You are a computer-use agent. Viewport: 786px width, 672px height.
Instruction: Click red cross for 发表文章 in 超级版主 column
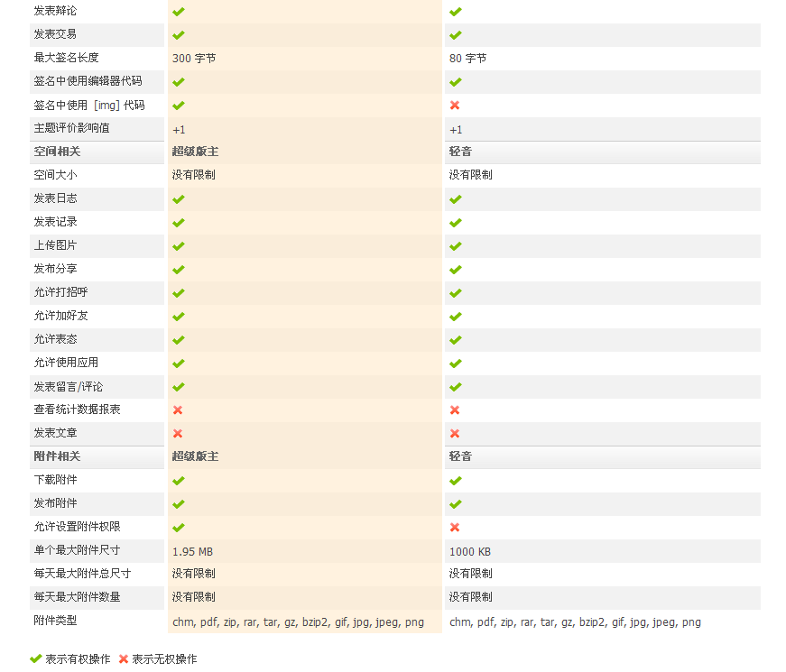[178, 434]
